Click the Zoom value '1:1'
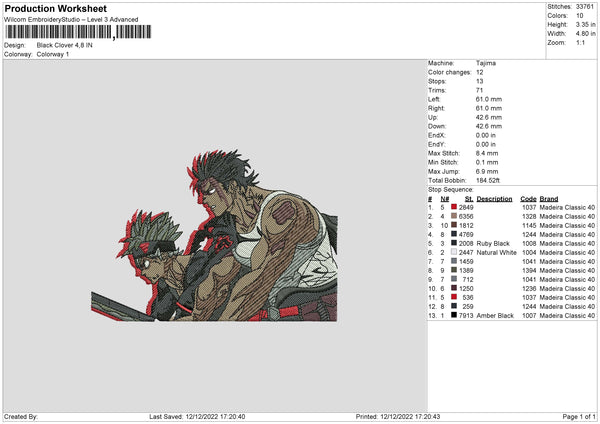 [x=580, y=42]
